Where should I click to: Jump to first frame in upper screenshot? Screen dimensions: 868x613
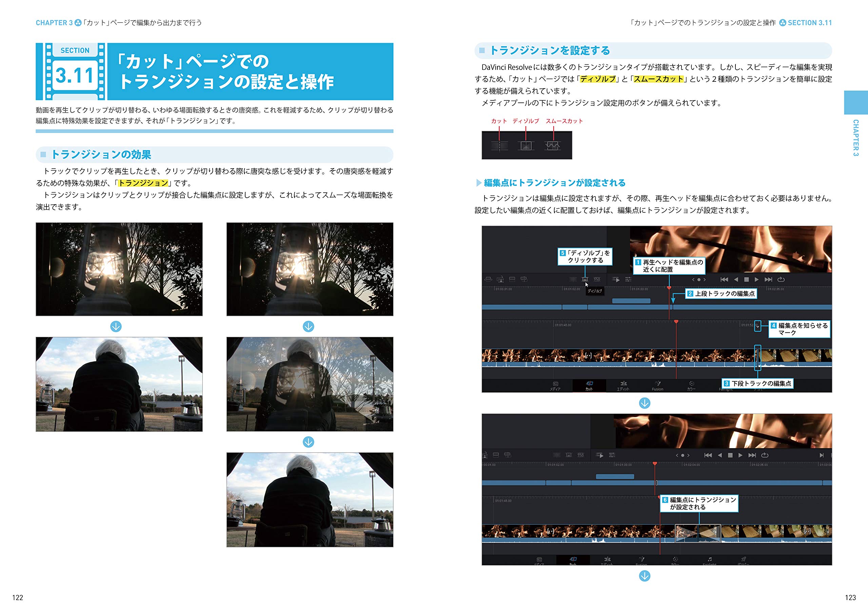coord(724,280)
